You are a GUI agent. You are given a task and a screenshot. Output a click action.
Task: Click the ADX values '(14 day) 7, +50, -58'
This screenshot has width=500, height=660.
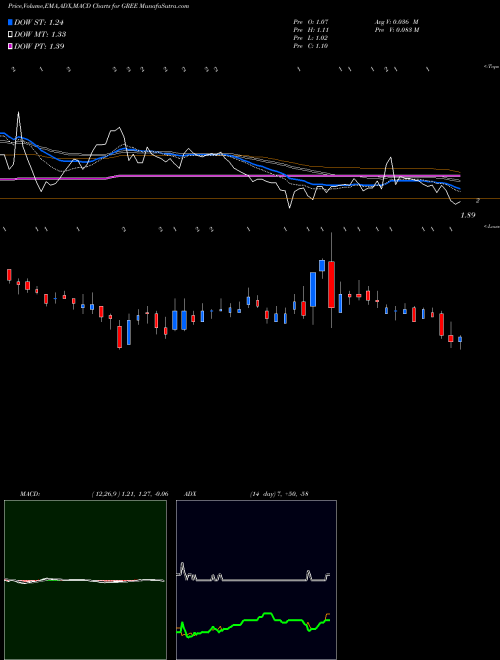tap(279, 493)
